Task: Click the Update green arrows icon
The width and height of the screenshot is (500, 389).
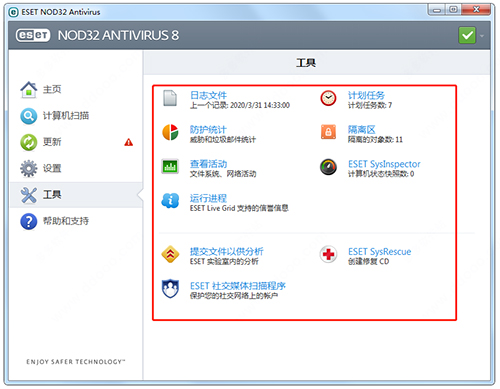Action: pyautogui.click(x=29, y=142)
